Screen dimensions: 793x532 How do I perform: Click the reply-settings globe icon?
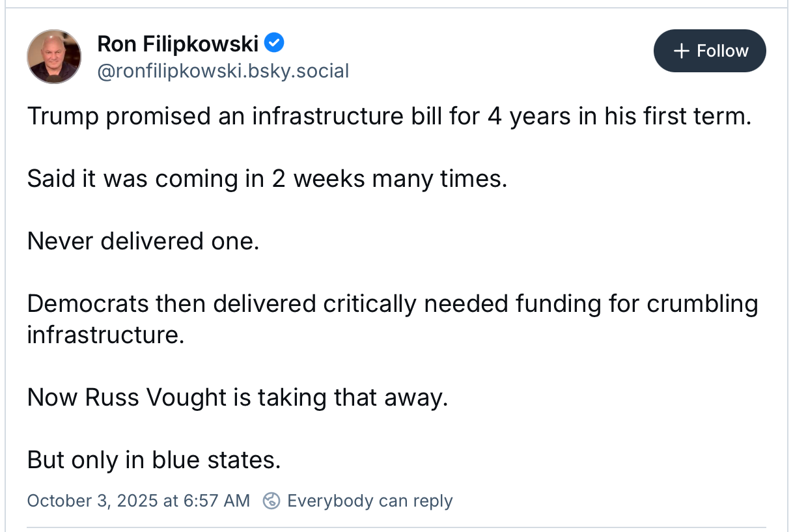click(x=271, y=501)
